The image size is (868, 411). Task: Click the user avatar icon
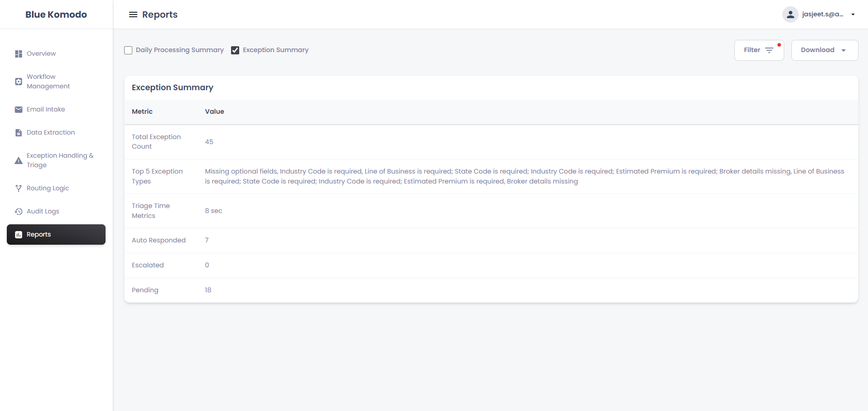click(x=790, y=15)
